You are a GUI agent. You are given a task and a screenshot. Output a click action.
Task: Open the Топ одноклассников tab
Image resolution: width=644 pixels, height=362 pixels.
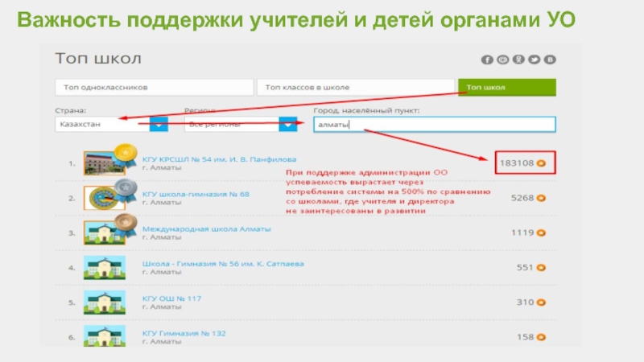point(155,88)
